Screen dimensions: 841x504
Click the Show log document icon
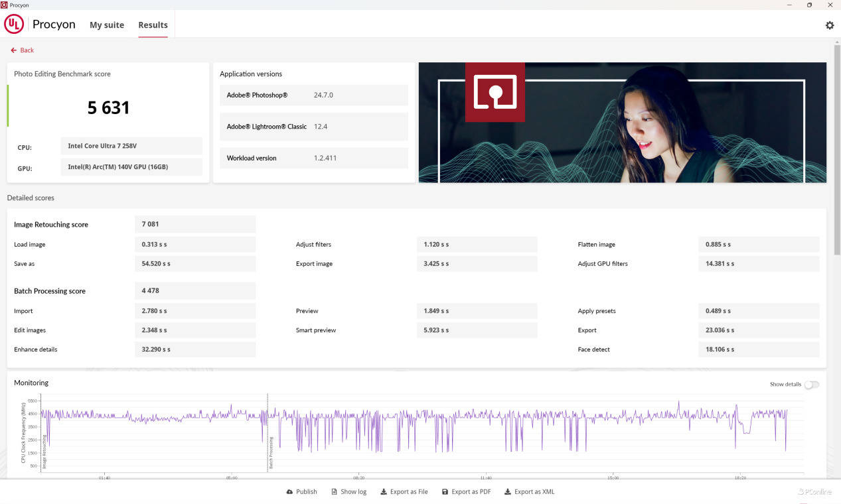click(x=334, y=492)
